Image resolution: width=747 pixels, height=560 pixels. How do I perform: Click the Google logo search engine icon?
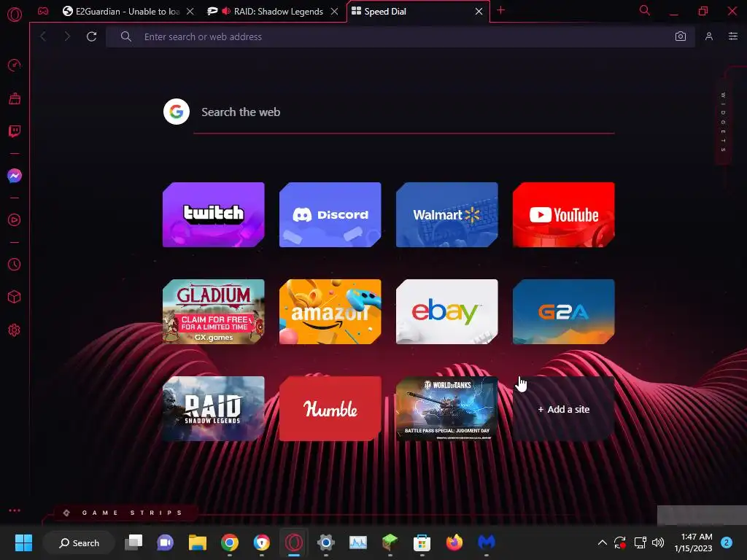(x=177, y=112)
